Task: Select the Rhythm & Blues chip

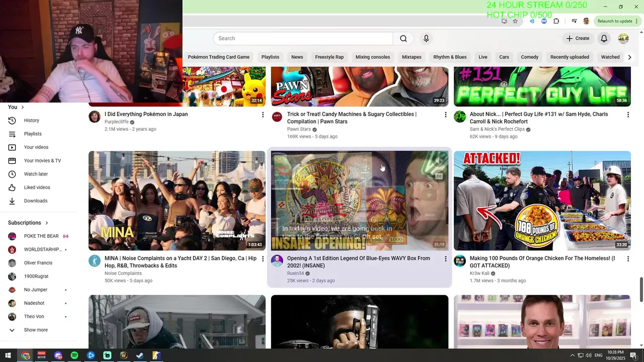Action: (450, 57)
